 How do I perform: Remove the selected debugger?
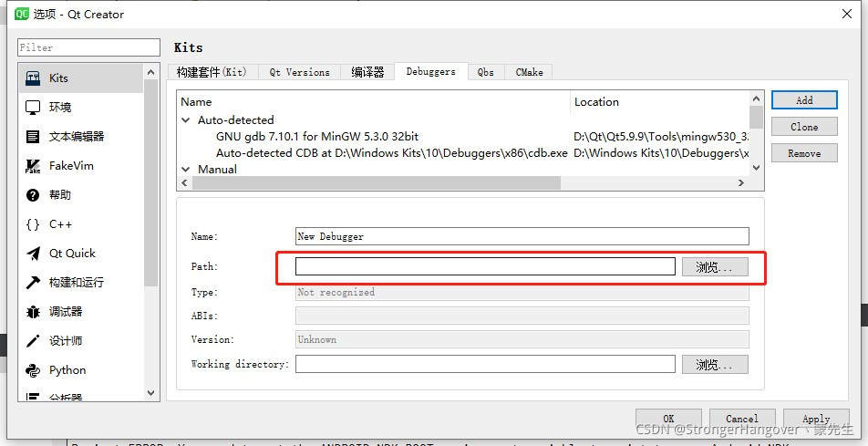(x=804, y=153)
